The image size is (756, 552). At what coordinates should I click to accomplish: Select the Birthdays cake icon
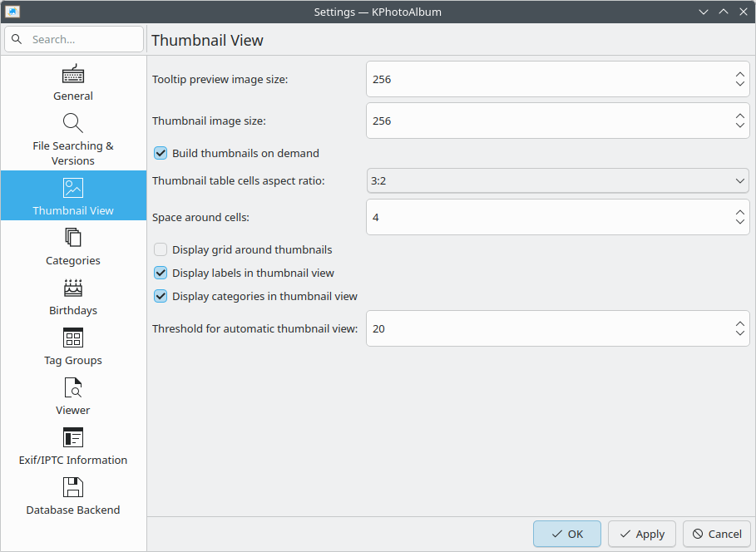[x=73, y=288]
